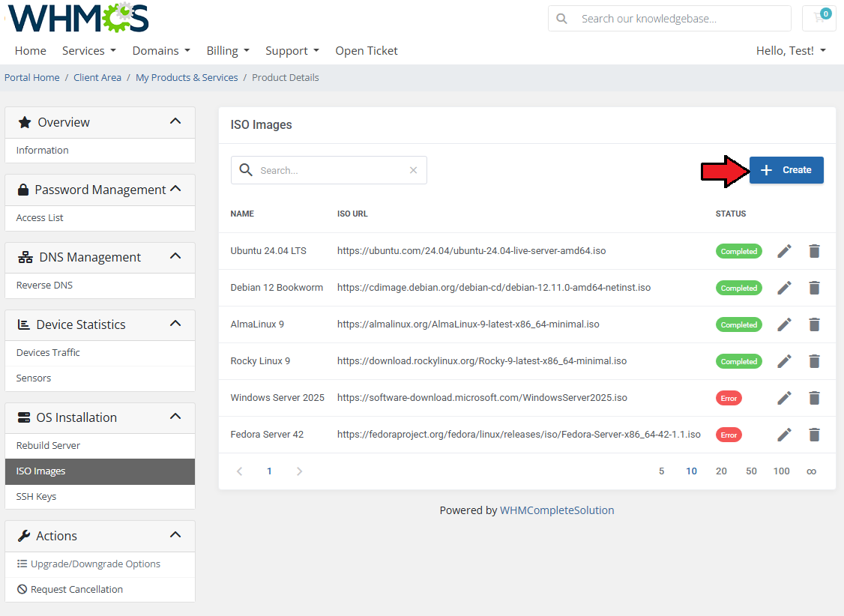Open the Domains dropdown menu
This screenshot has width=844, height=616.
point(161,50)
